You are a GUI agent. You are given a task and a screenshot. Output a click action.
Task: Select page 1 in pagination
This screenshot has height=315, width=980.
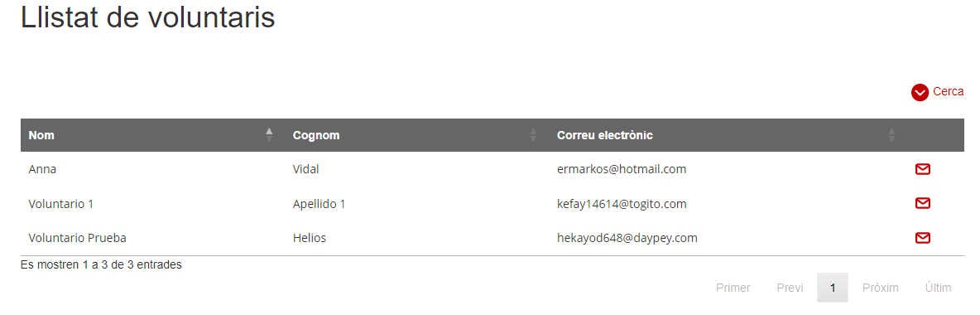point(833,288)
